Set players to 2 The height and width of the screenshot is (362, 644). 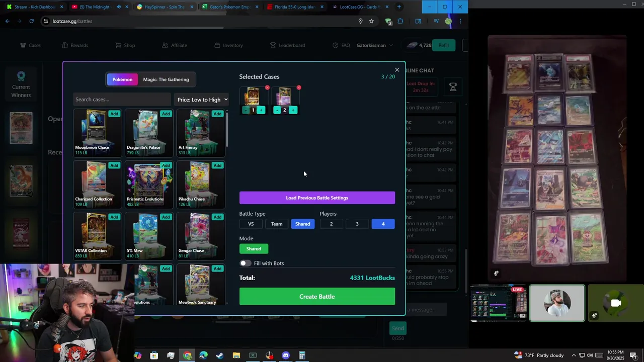[x=331, y=224]
